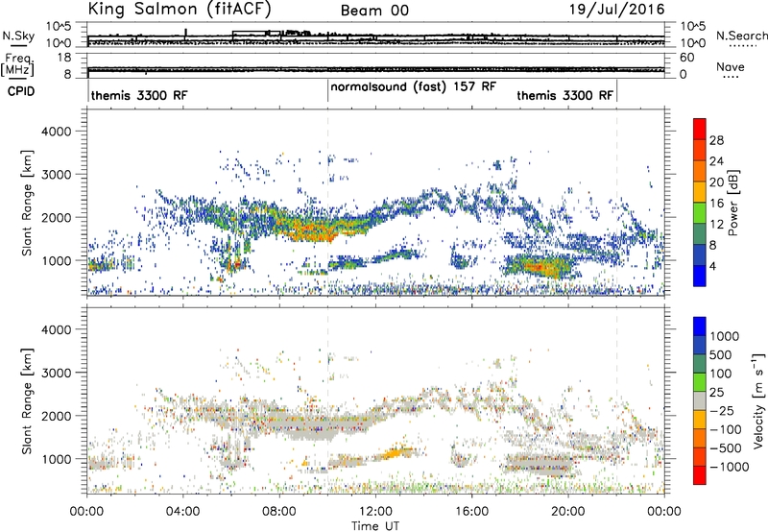This screenshot has height=532, width=768.
Task: Click the N.Sky legend label
Action: pyautogui.click(x=18, y=36)
